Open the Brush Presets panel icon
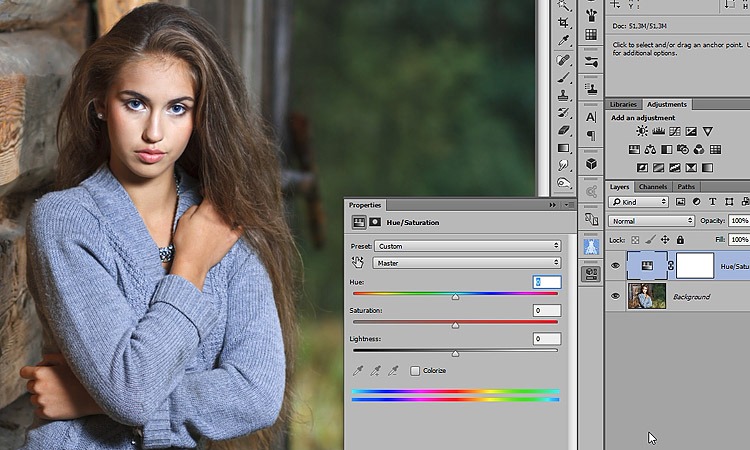 click(x=591, y=16)
